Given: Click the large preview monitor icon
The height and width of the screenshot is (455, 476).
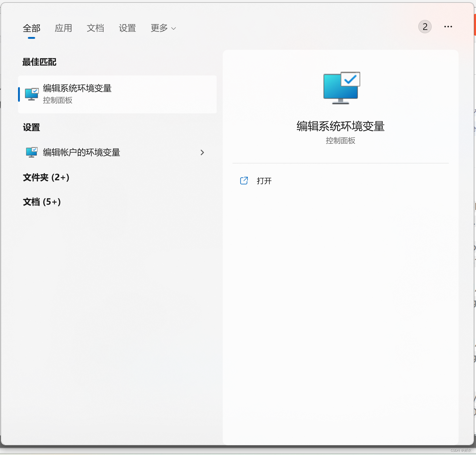Looking at the screenshot, I should point(340,88).
